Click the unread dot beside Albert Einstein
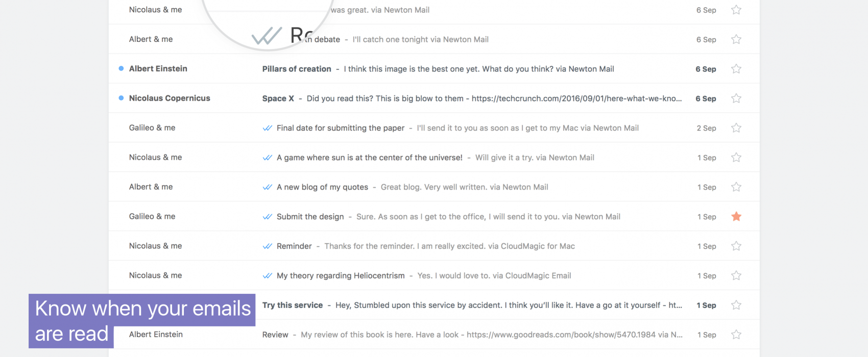Viewport: 868px width, 357px height. (x=121, y=68)
